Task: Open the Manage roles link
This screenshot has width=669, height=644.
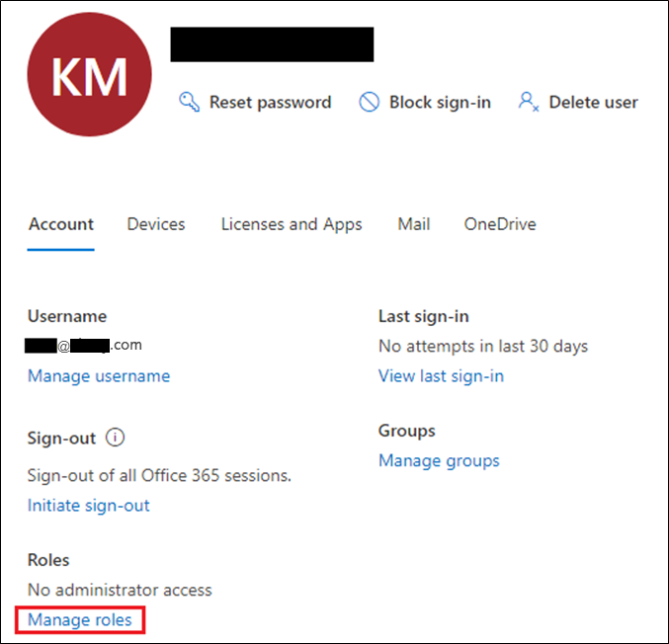Action: coord(80,619)
